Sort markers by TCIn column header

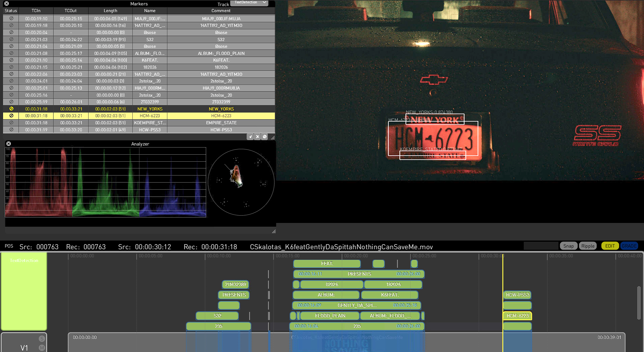[36, 11]
